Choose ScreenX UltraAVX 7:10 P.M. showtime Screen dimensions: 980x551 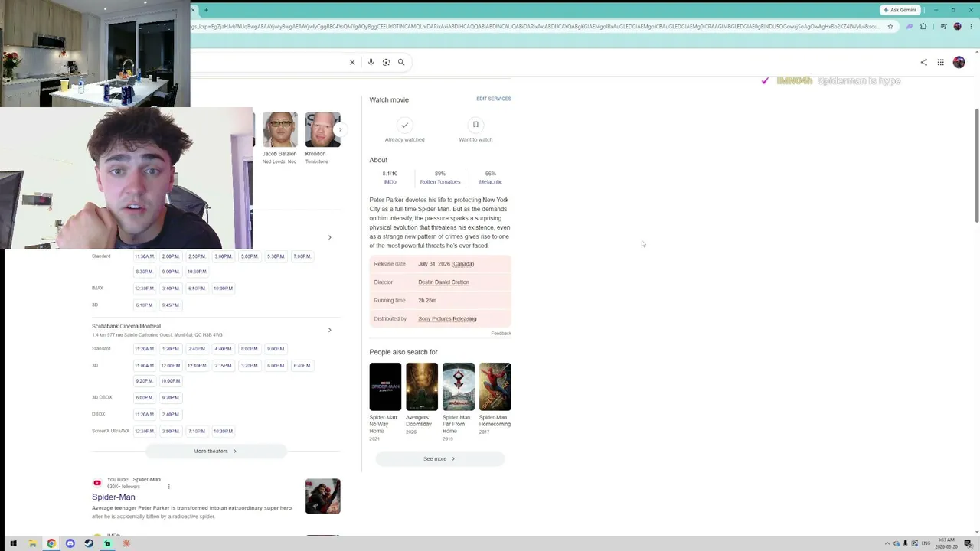tap(197, 432)
